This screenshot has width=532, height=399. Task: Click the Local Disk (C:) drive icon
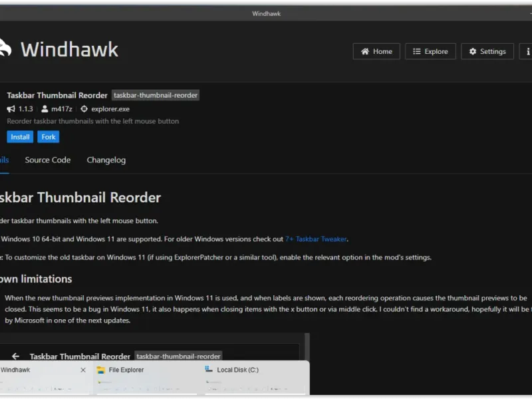[x=209, y=369]
